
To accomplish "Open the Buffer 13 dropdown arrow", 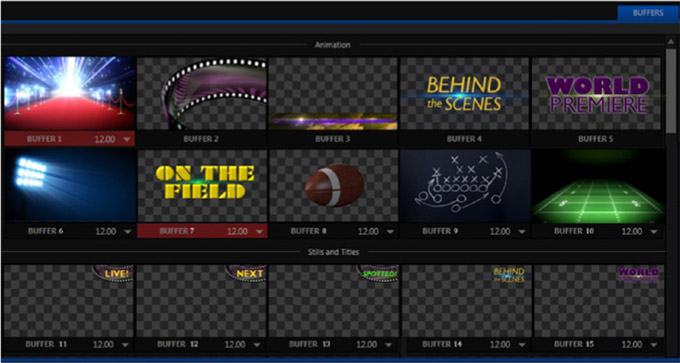I will point(389,345).
